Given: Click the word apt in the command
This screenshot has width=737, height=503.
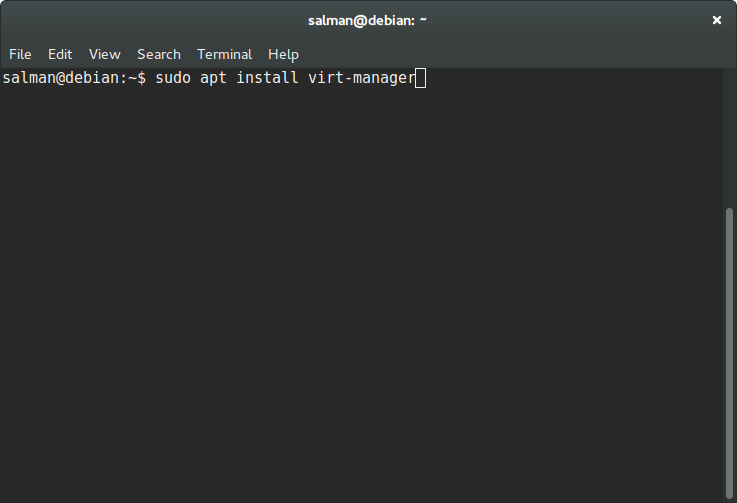Looking at the screenshot, I should pos(213,78).
